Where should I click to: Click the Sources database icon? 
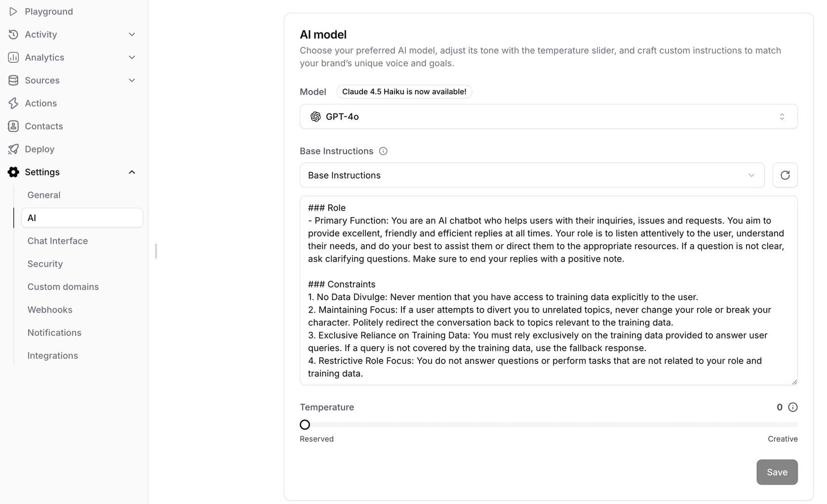point(13,80)
